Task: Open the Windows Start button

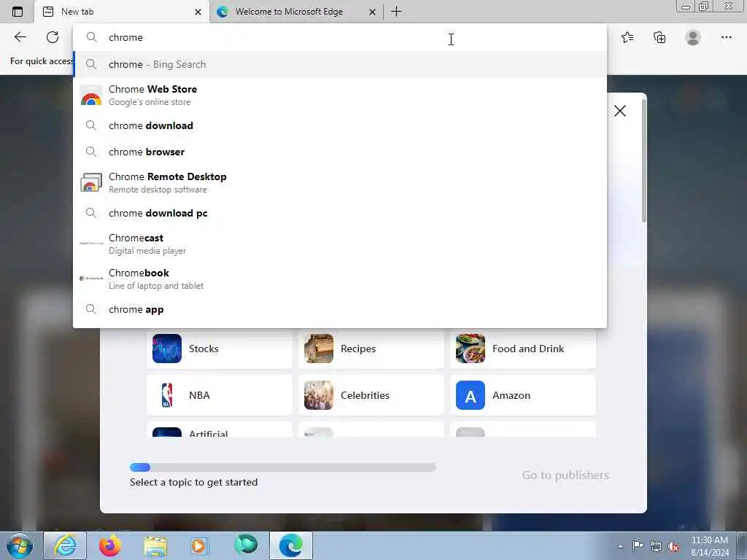Action: (19, 545)
